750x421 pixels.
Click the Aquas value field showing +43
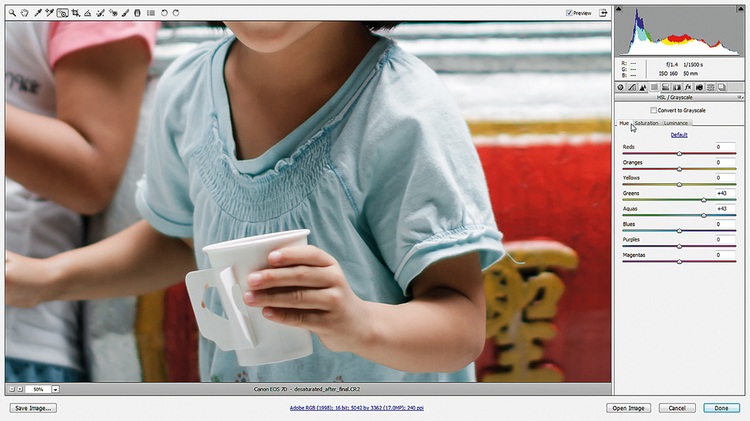pyautogui.click(x=725, y=209)
